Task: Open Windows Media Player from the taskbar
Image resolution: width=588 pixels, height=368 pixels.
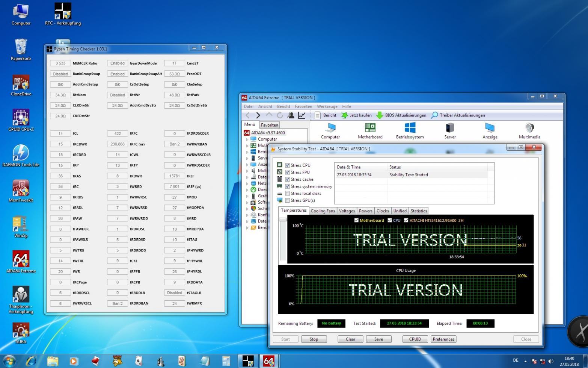Action: pyautogui.click(x=74, y=361)
